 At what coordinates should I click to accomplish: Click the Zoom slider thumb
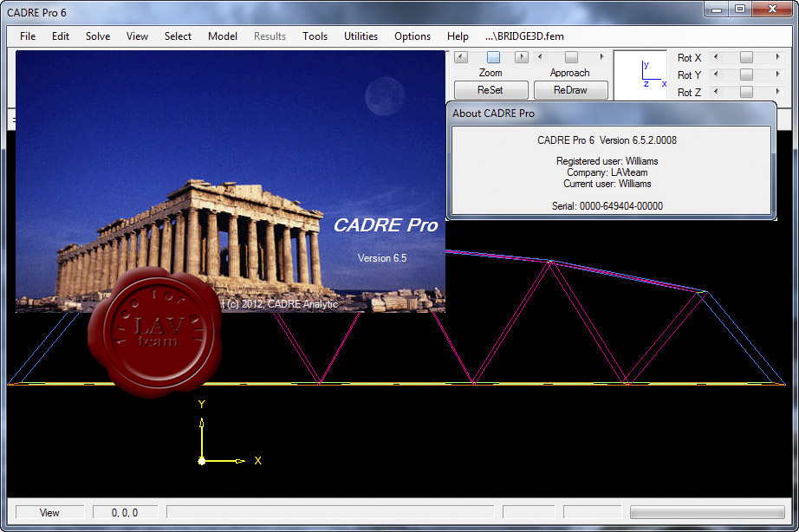click(x=493, y=57)
